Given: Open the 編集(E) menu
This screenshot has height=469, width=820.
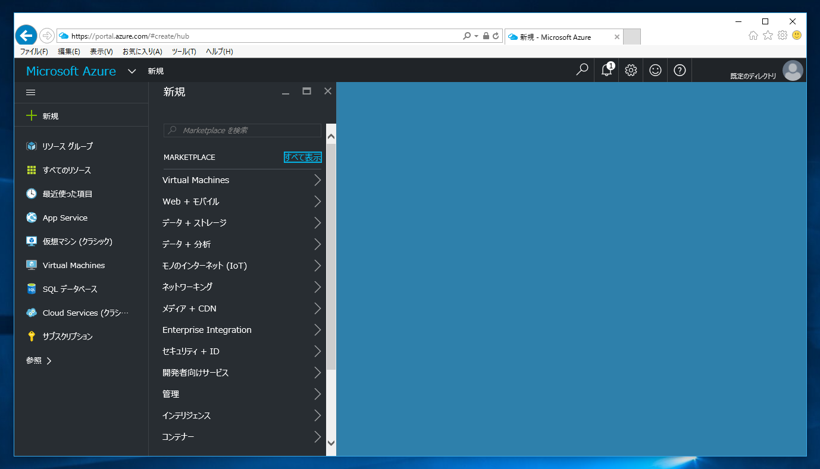Looking at the screenshot, I should coord(69,51).
